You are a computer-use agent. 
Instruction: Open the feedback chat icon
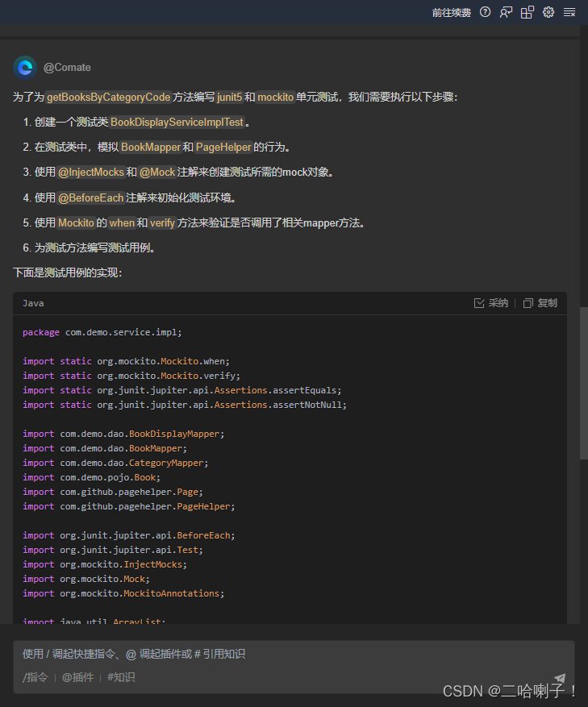pos(506,12)
